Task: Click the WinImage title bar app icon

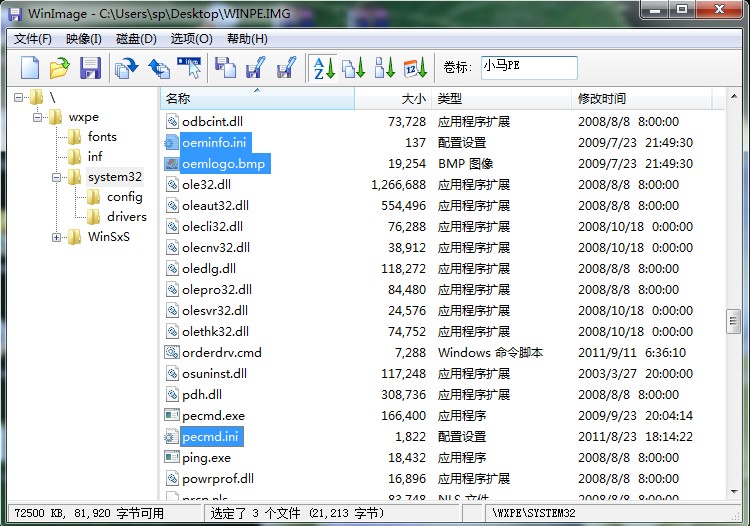Action: (15, 14)
